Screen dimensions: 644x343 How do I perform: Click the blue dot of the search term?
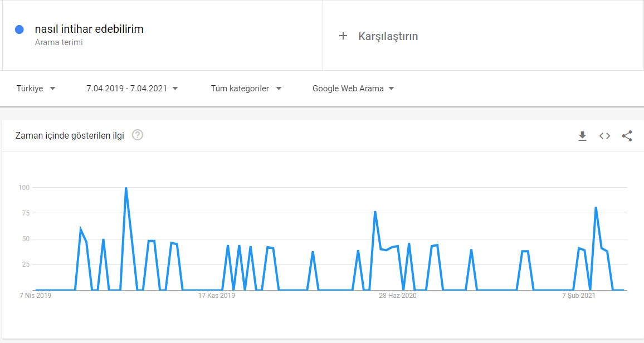click(x=19, y=30)
